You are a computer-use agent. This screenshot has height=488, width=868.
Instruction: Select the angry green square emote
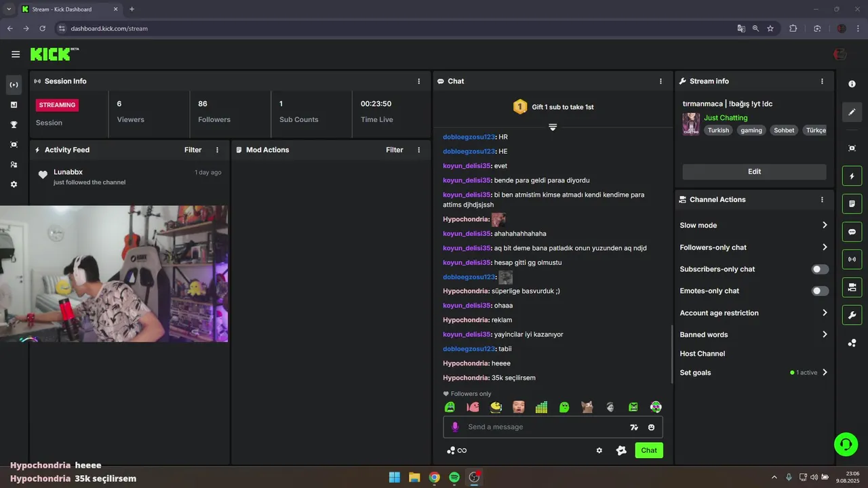click(x=633, y=407)
